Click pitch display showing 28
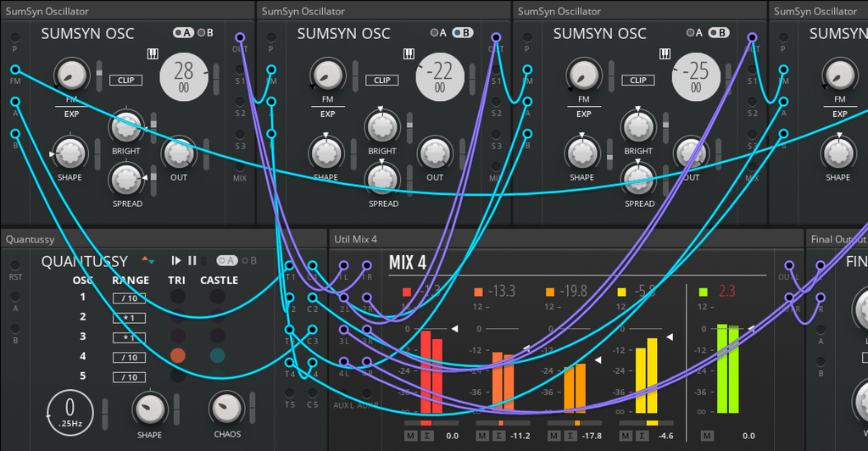868x451 pixels. (x=184, y=77)
